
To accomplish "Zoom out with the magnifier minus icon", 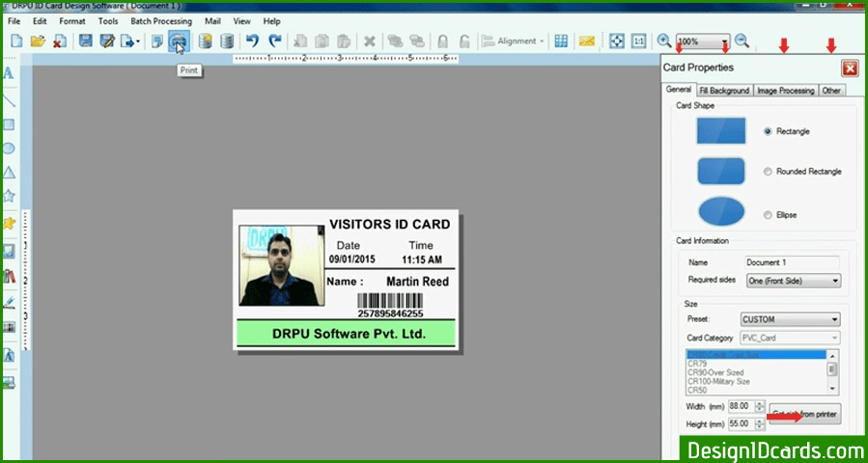I will click(x=742, y=41).
